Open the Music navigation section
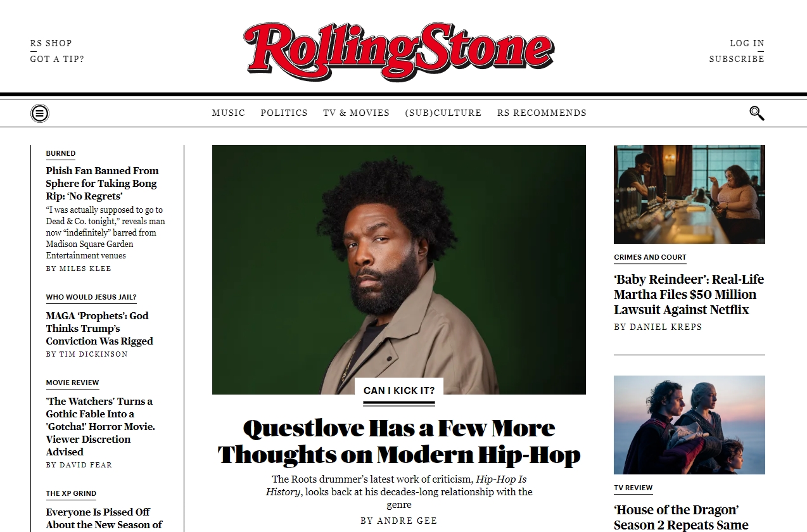Viewport: 807px width, 532px height. 228,113
